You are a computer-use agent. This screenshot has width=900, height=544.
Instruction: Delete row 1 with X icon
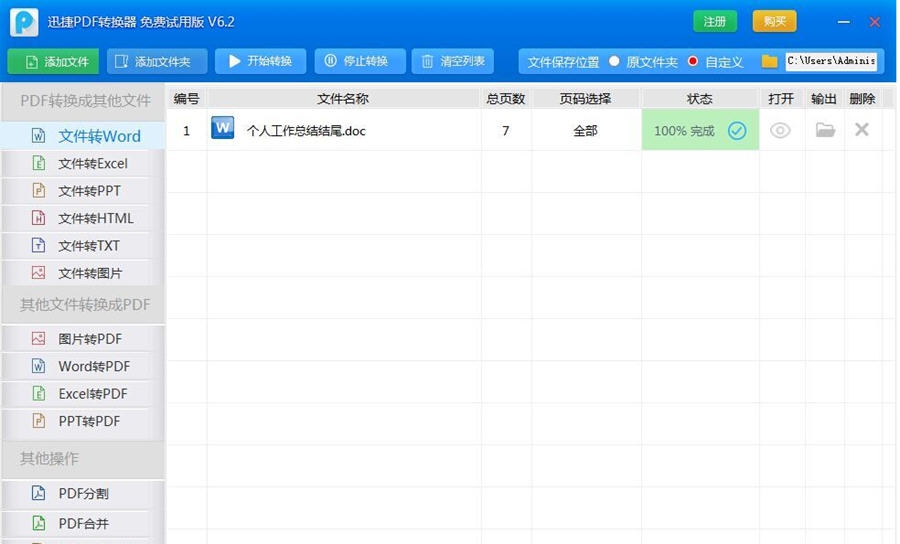point(862,130)
